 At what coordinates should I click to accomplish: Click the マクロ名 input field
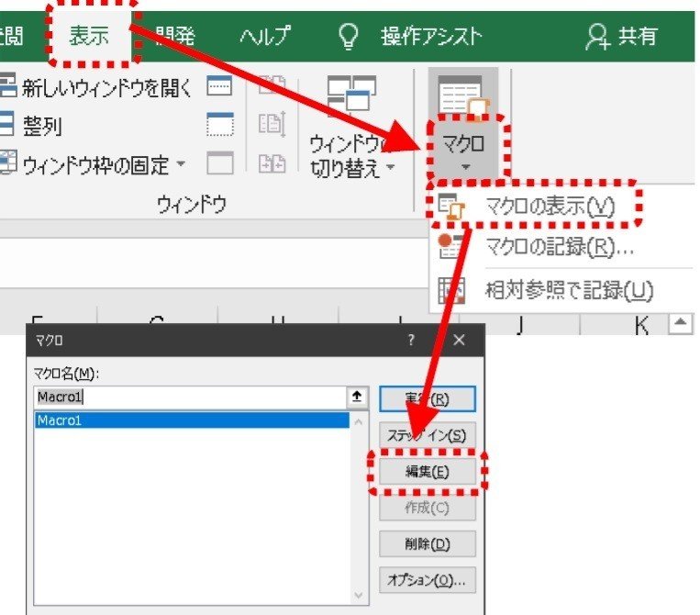pyautogui.click(x=191, y=397)
